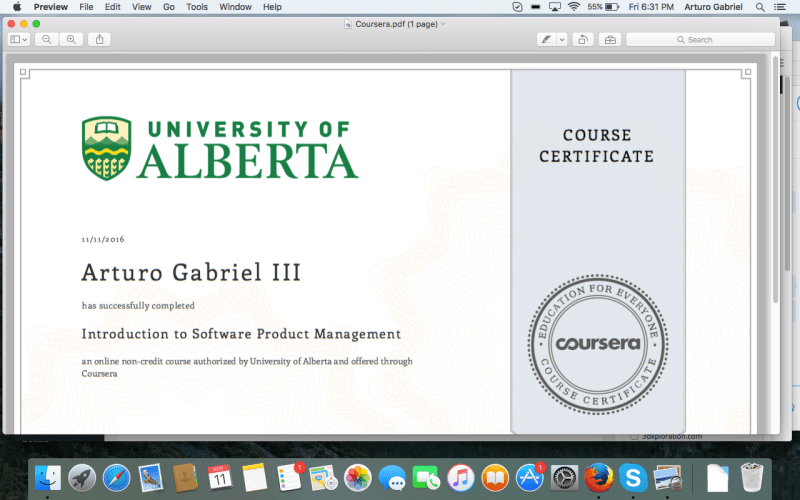Open Finder from the Dock

[47, 478]
